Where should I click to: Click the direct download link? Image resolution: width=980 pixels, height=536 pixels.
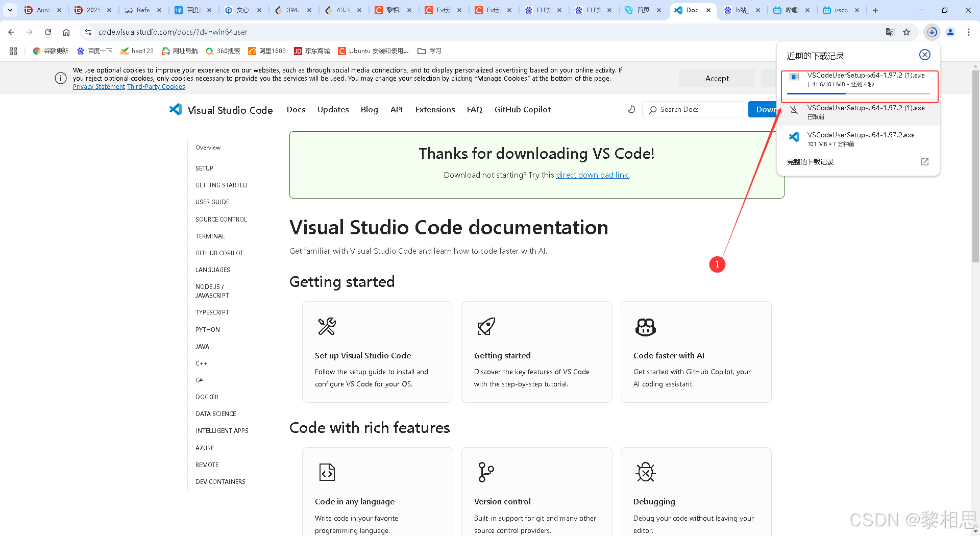[593, 175]
